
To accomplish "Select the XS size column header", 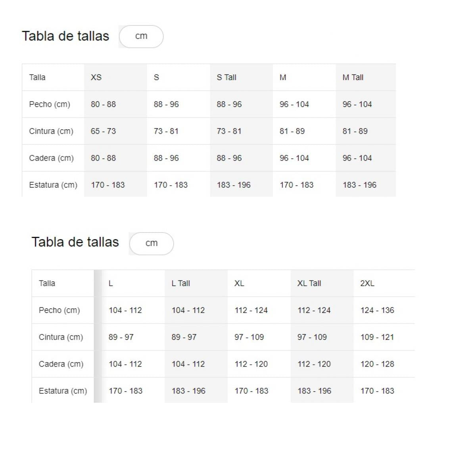I will [96, 77].
